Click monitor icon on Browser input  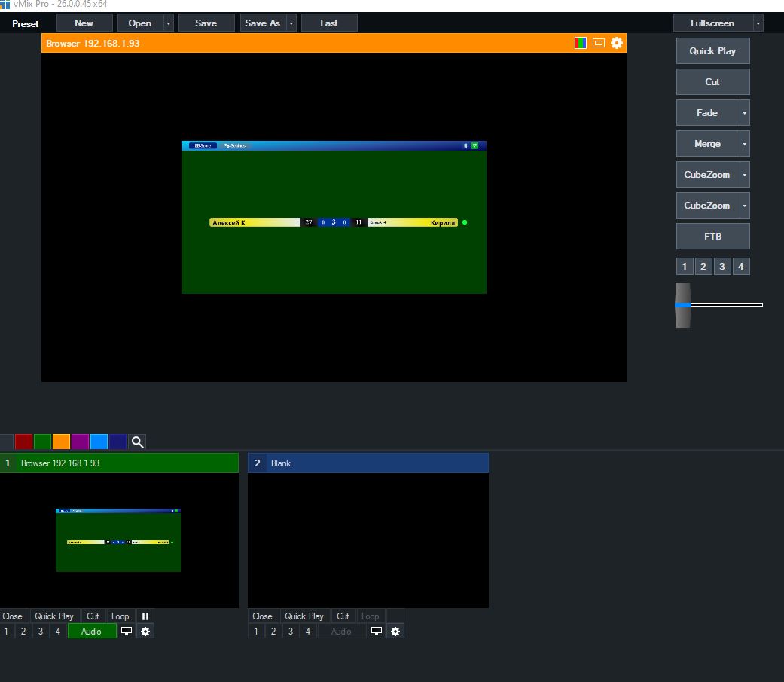(x=127, y=632)
